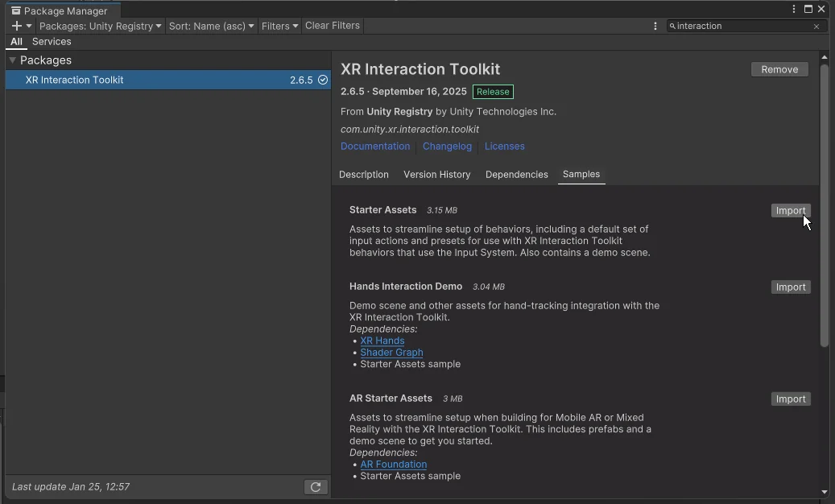Click the scroll up arrow in details panel
The width and height of the screenshot is (835, 504).
click(x=825, y=57)
